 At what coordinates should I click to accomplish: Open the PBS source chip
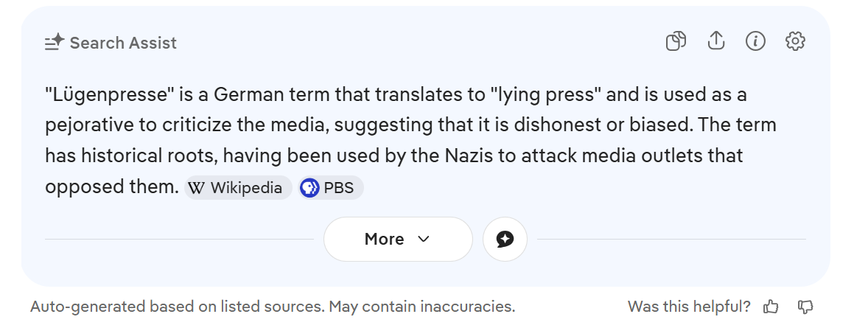[332, 188]
